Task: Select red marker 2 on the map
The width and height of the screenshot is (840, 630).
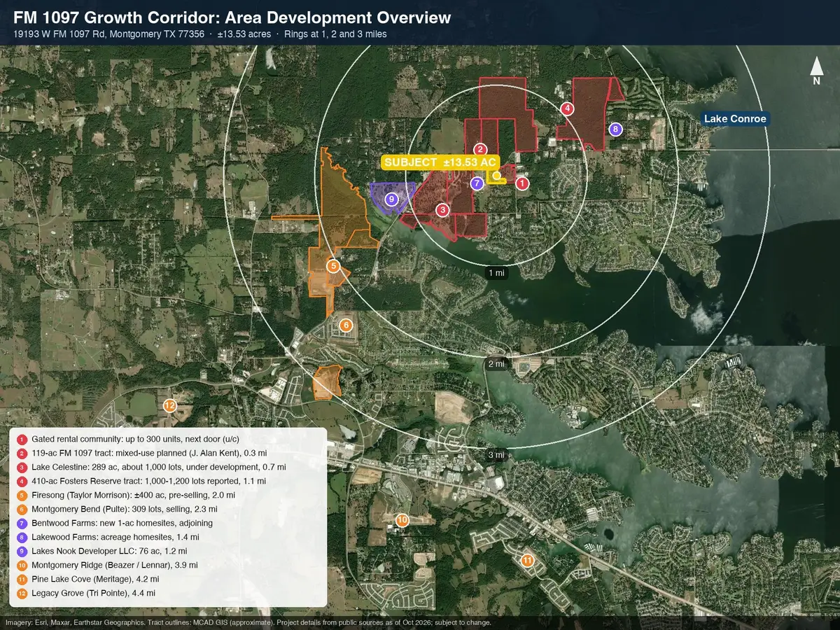Action: click(x=480, y=149)
